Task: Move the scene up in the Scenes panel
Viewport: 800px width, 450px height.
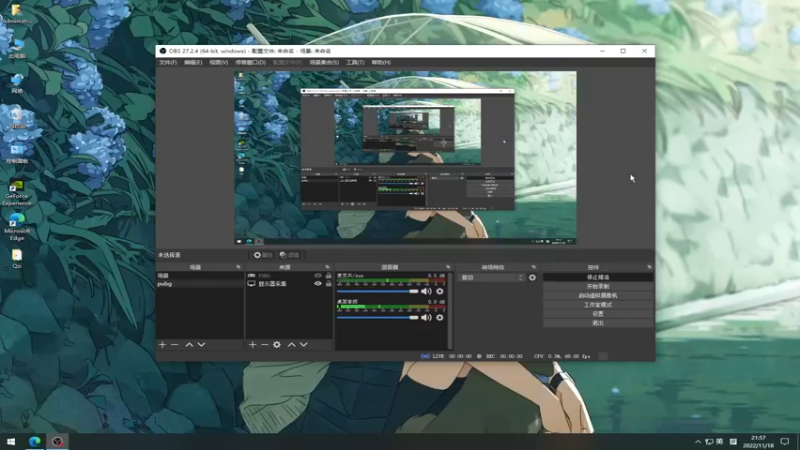Action: pos(189,345)
